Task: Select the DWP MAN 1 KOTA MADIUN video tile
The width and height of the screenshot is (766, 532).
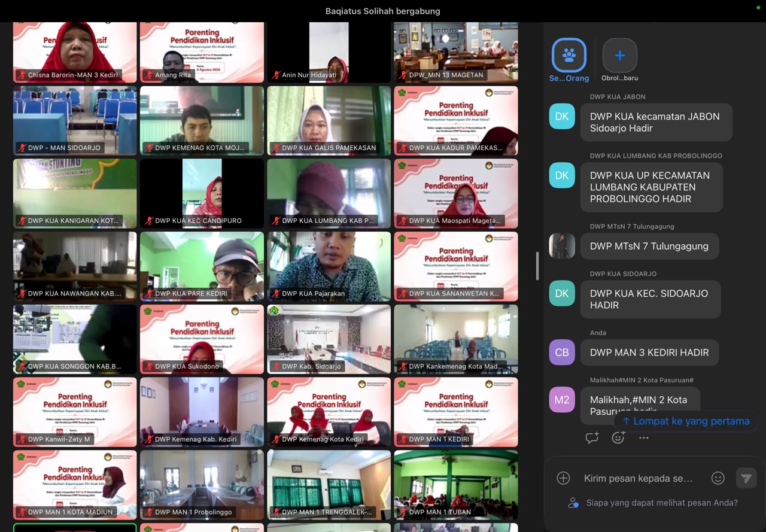Action: click(x=75, y=485)
